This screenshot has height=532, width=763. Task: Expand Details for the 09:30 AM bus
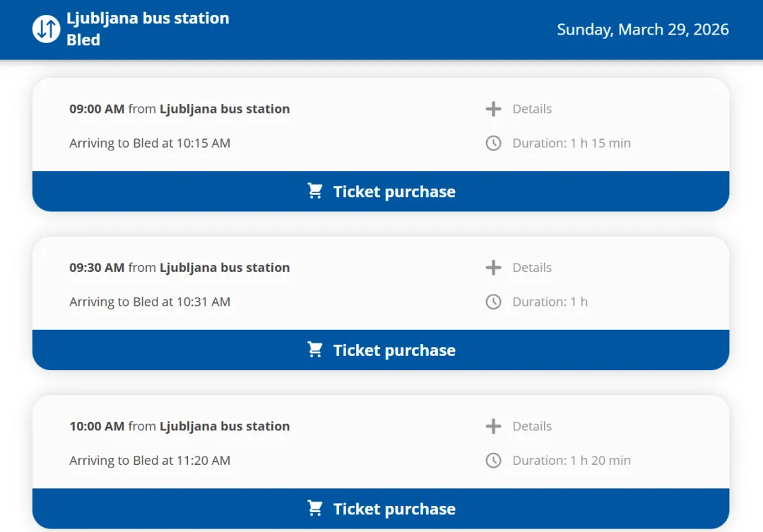[532, 268]
